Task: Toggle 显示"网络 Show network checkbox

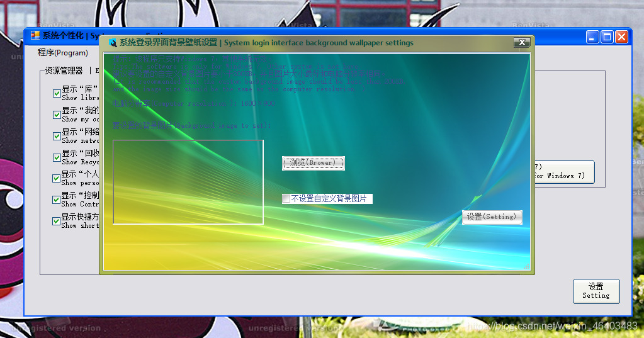Action: [57, 136]
